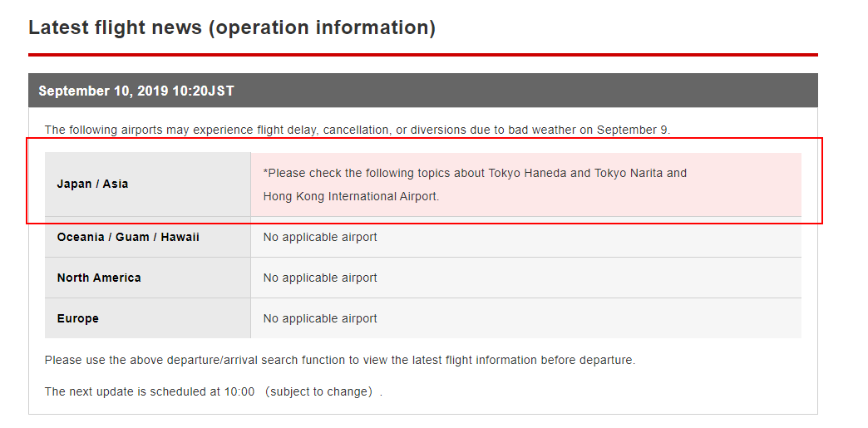This screenshot has width=868, height=428.
Task: Click the 'Hong Kong International Airport' text line
Action: (351, 197)
